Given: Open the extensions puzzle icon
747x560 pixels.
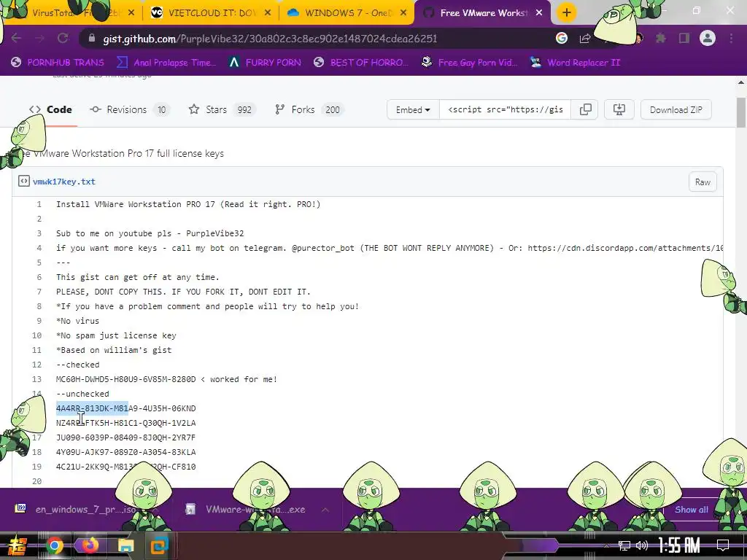Looking at the screenshot, I should coord(660,38).
